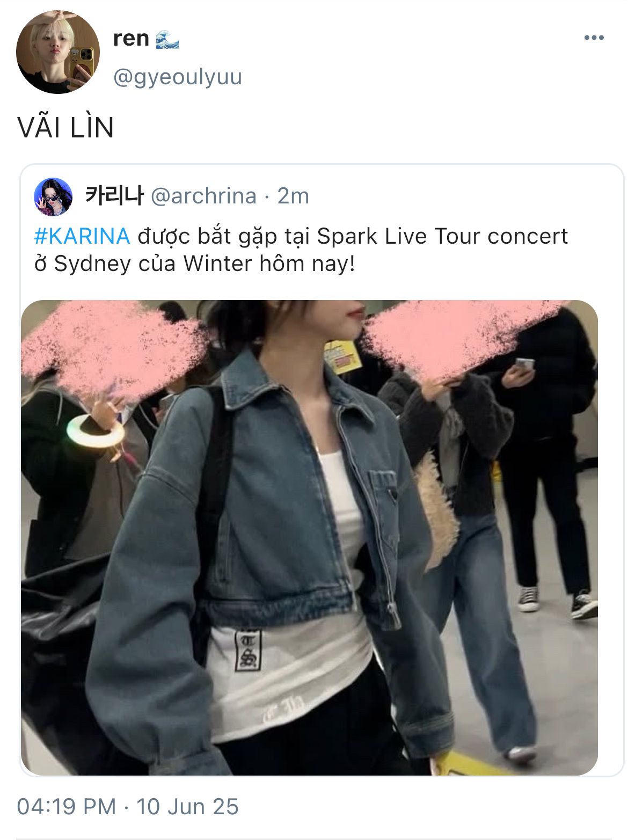Screen dimensions: 628x840
Task: Click the white label patch on shirt hem
Action: click(x=249, y=650)
